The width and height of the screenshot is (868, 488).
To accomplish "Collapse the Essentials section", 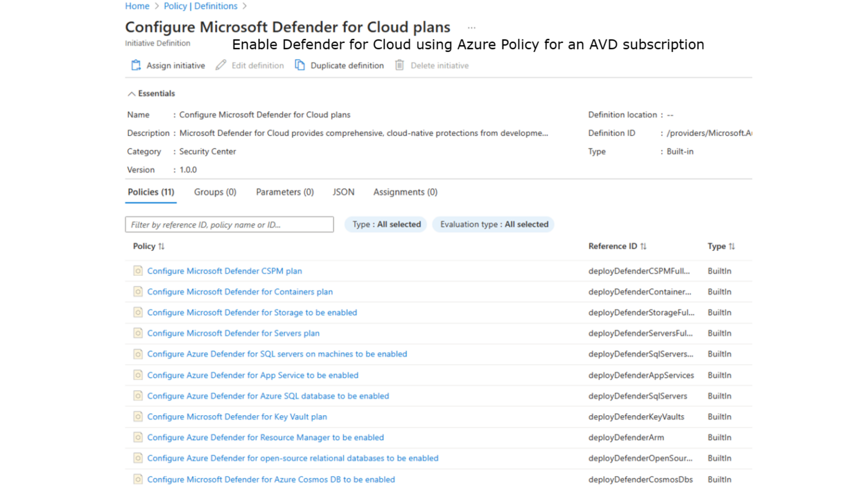I will [151, 94].
